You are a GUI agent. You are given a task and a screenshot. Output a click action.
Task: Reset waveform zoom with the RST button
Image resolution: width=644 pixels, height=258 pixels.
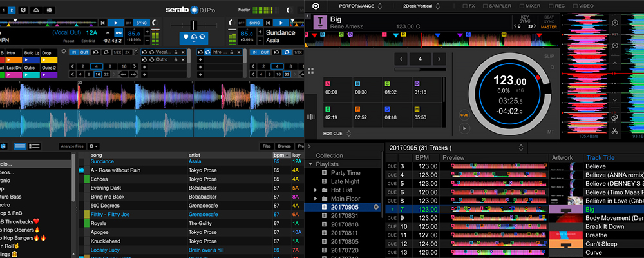[x=615, y=35]
